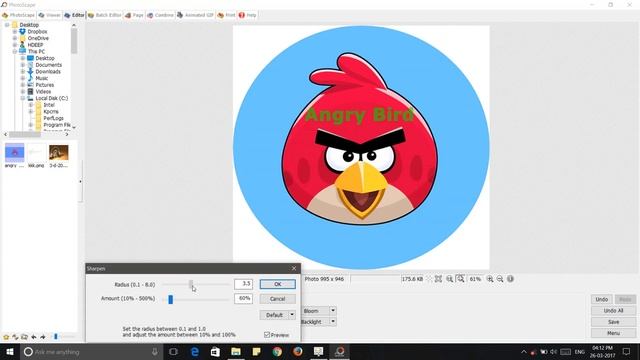The image size is (640, 360).
Task: Click the explorer folder icon beside refresh
Action: (24, 337)
